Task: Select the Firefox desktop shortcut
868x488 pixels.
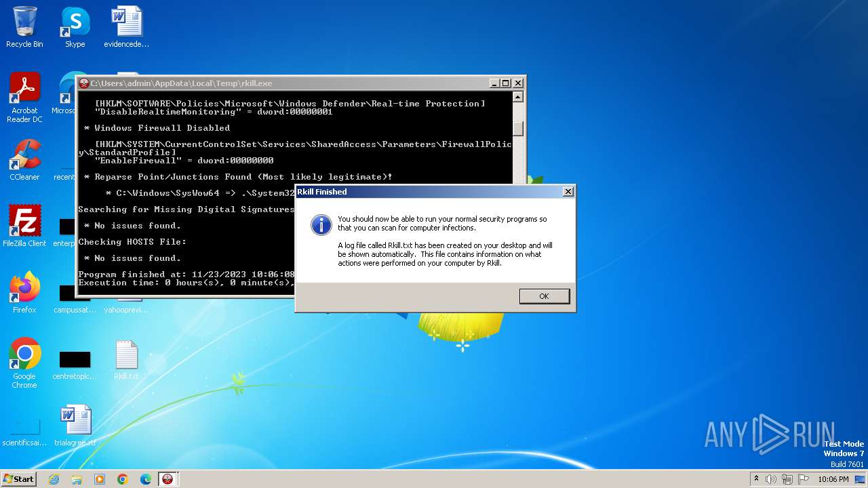Action: pyautogui.click(x=24, y=293)
